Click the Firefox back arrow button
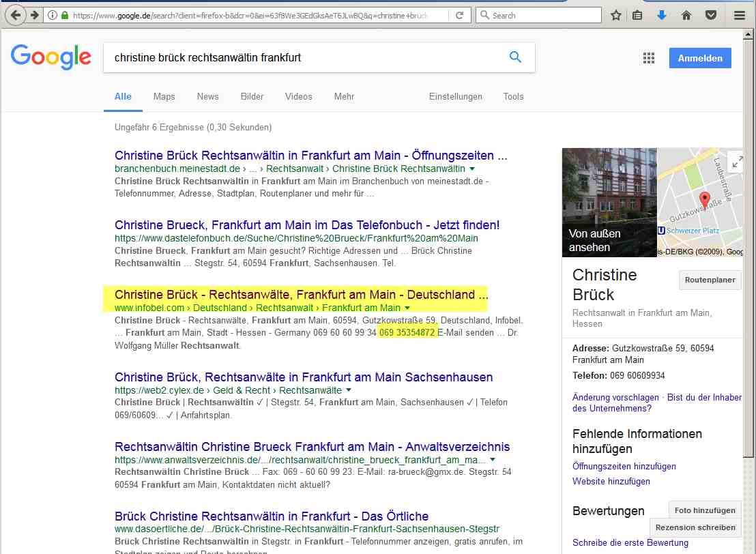 (15, 15)
